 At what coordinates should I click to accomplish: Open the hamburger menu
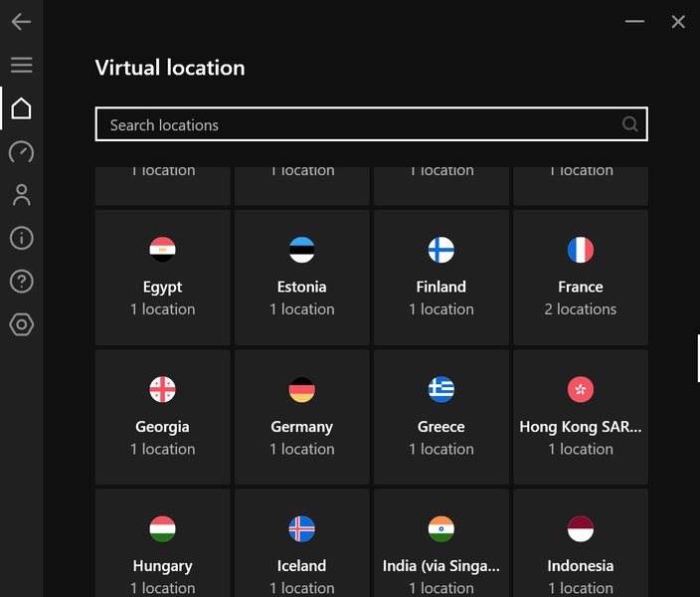coord(21,65)
